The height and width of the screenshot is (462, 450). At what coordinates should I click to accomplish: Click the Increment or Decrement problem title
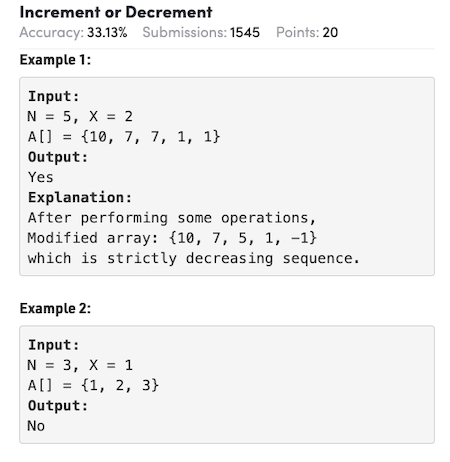click(x=116, y=12)
